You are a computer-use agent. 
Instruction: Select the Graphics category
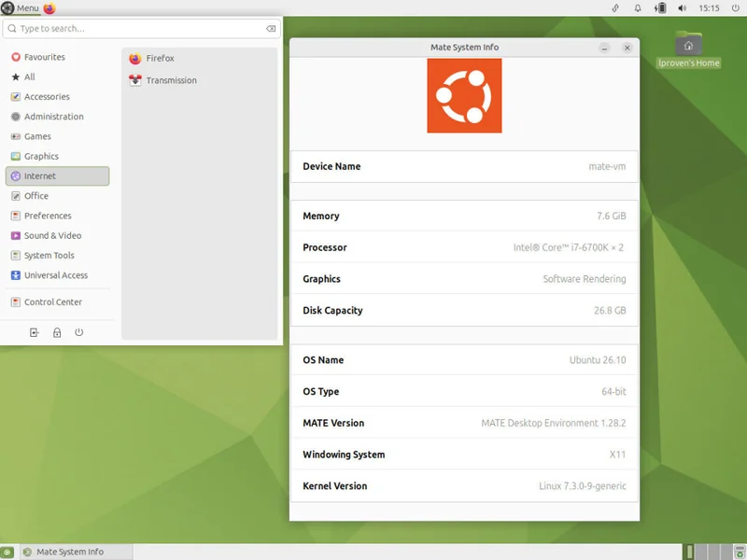coord(58,156)
